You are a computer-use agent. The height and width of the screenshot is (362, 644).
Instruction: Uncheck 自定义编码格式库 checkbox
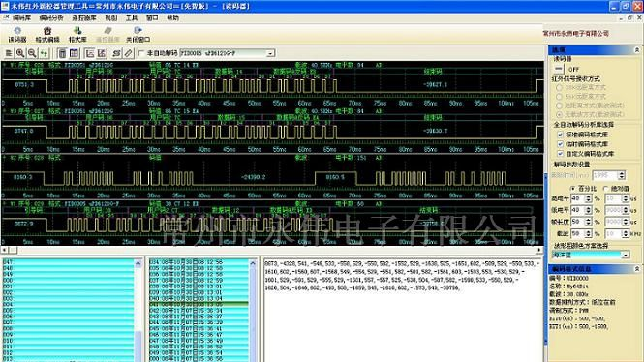pyautogui.click(x=560, y=154)
